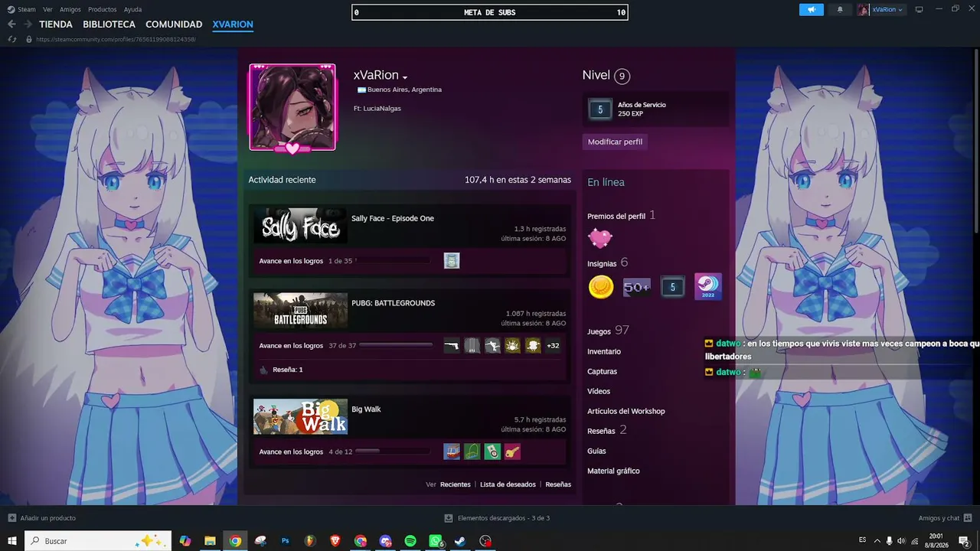Open Amigos y chat
Screen dimensions: 980x551
click(x=945, y=518)
